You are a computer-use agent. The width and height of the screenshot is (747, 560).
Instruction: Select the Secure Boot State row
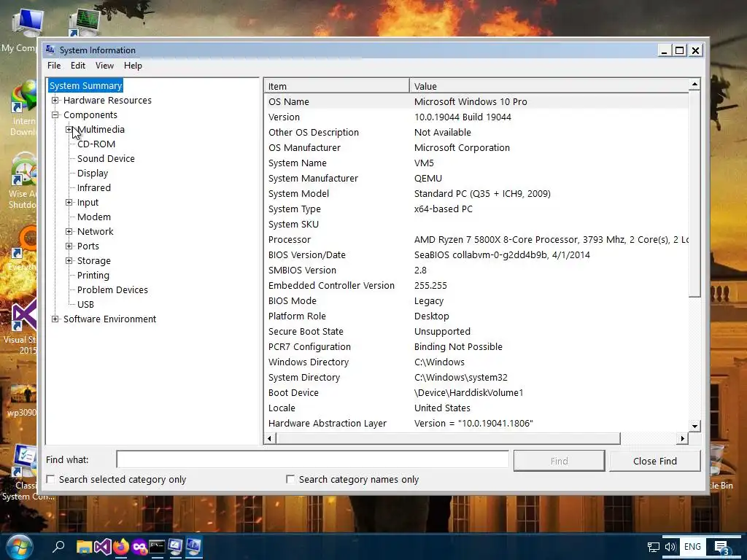pyautogui.click(x=476, y=332)
